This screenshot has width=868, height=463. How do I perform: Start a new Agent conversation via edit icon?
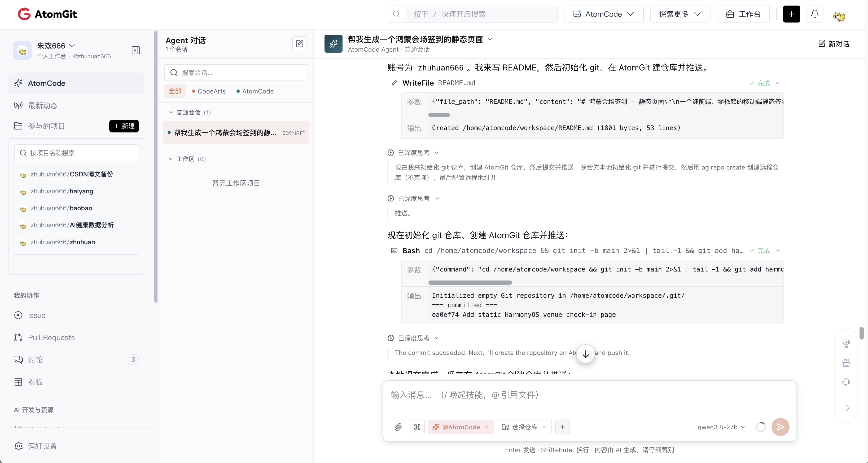(299, 44)
